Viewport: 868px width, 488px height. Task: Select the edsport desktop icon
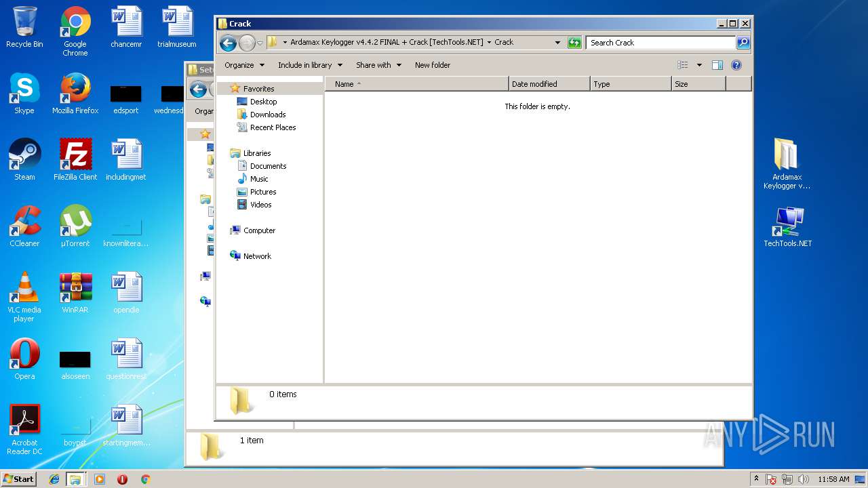126,98
